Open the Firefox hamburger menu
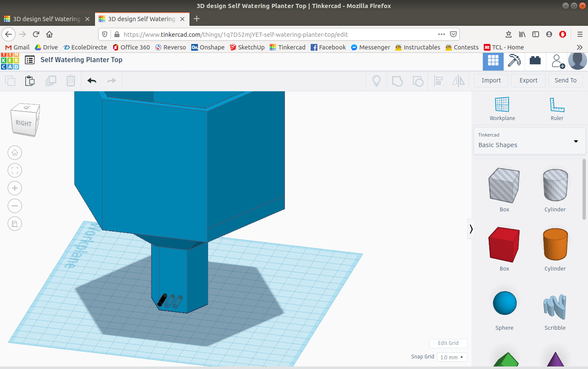 click(580, 34)
